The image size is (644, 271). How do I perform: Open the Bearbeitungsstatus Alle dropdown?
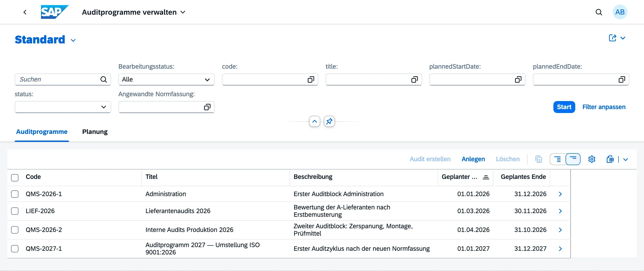coord(166,79)
